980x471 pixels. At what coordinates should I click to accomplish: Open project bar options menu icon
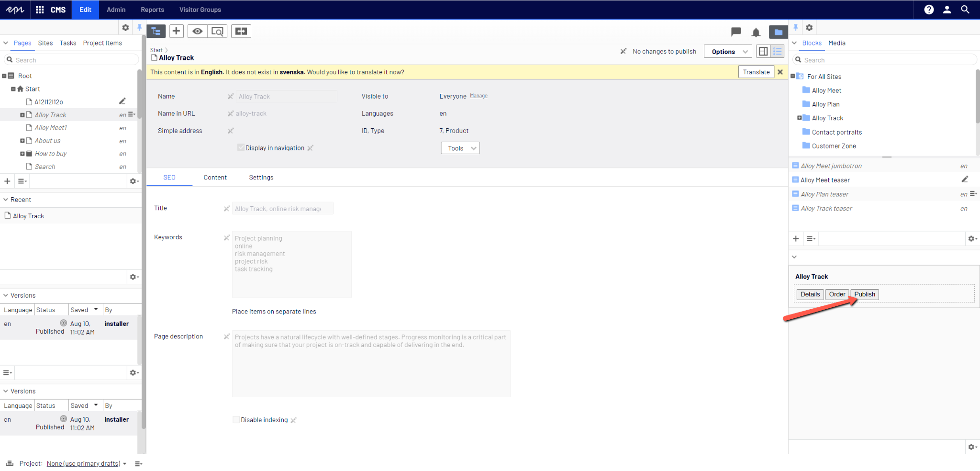[138, 463]
